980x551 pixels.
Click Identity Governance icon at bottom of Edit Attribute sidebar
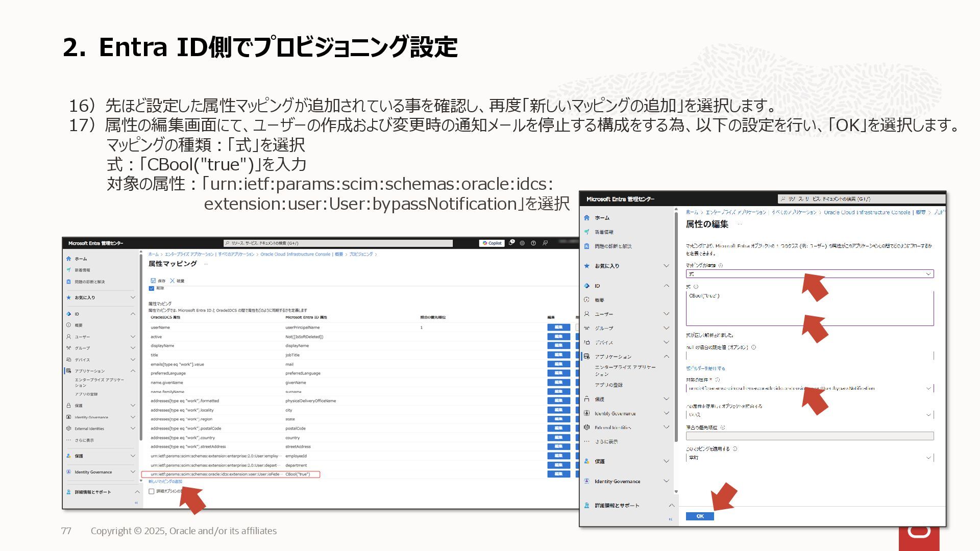pyautogui.click(x=586, y=481)
